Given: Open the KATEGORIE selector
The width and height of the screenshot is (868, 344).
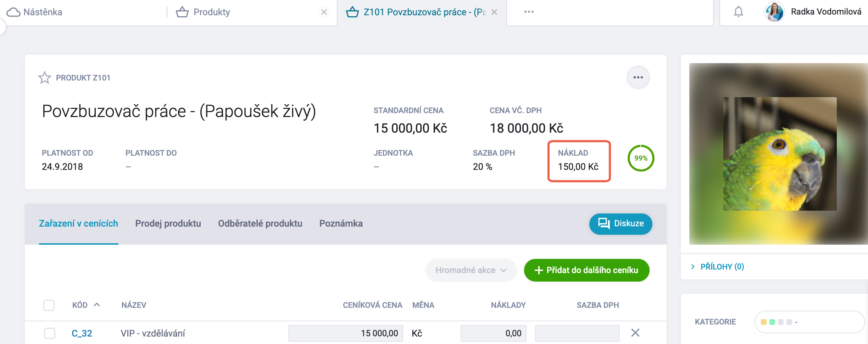Looking at the screenshot, I should point(810,322).
